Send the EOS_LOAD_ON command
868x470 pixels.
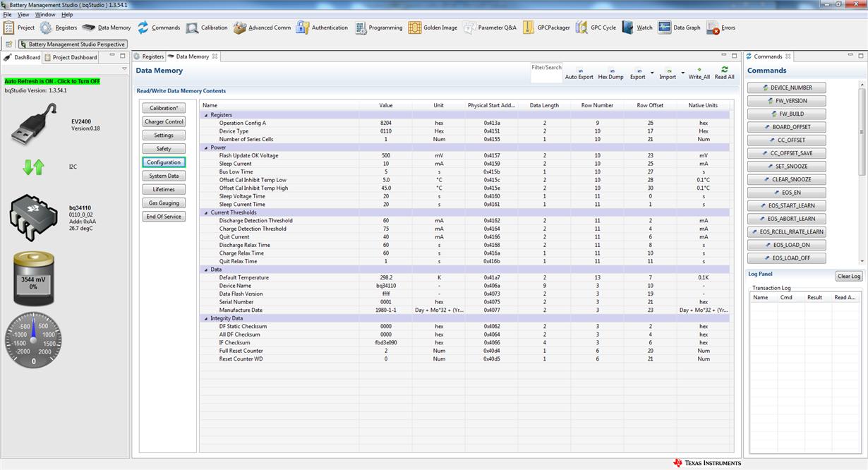[x=787, y=245]
